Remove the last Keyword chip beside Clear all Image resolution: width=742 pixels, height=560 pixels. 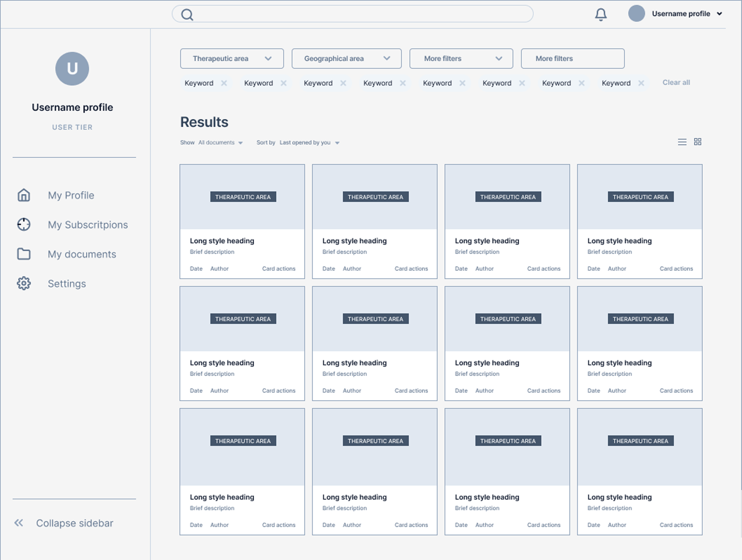pyautogui.click(x=641, y=83)
